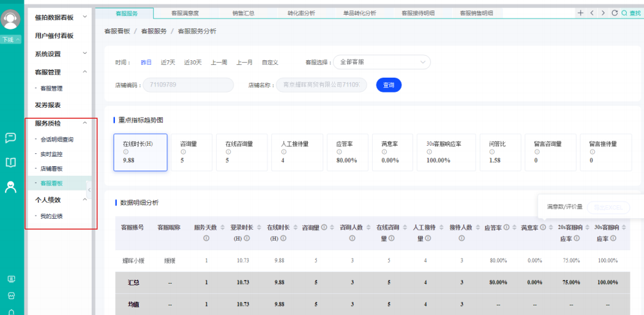Select 昨日 time filter
The width and height of the screenshot is (644, 315).
pyautogui.click(x=146, y=62)
